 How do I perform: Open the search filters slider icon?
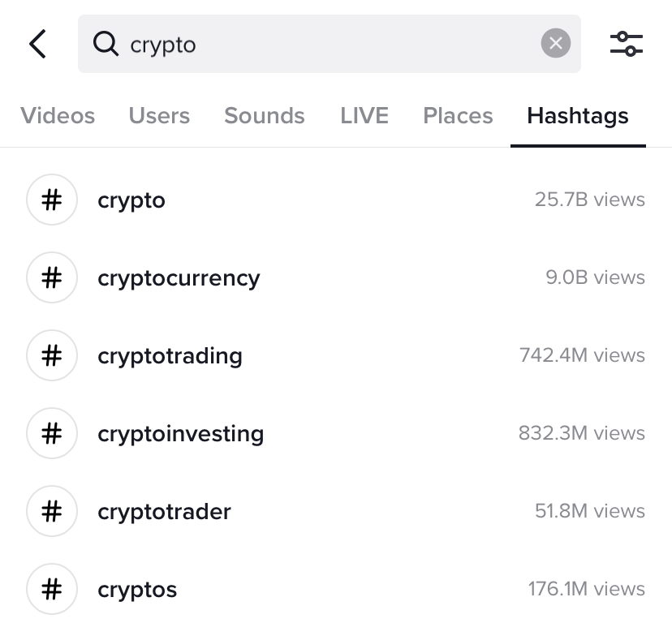coord(626,44)
